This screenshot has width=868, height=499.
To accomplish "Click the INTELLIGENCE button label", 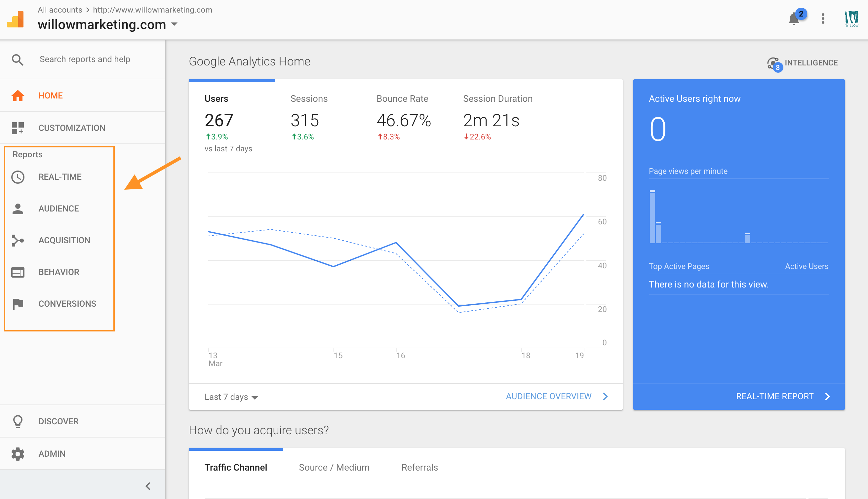I will [x=811, y=63].
